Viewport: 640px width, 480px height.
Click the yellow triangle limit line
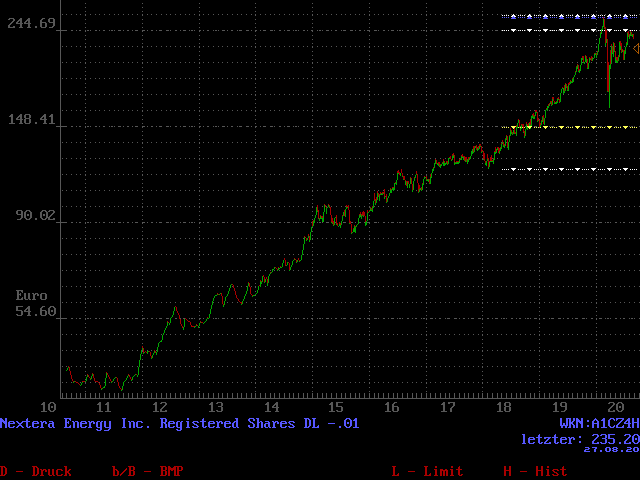point(570,127)
